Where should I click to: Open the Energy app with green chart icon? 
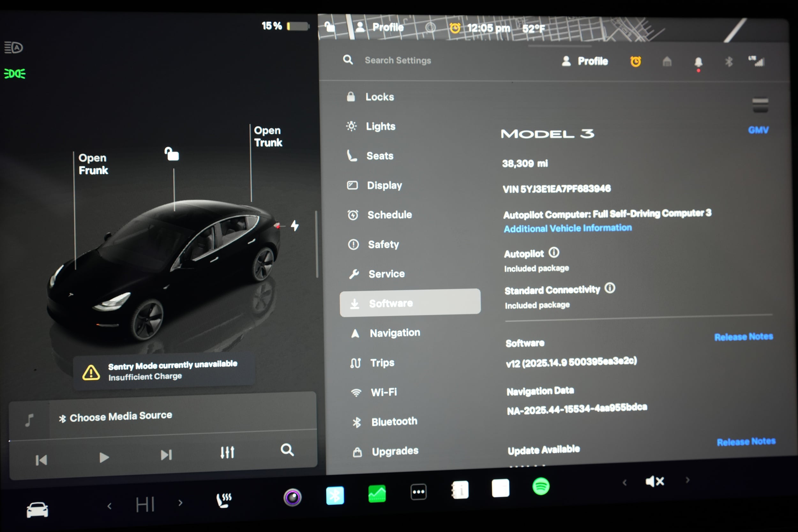pos(377,493)
